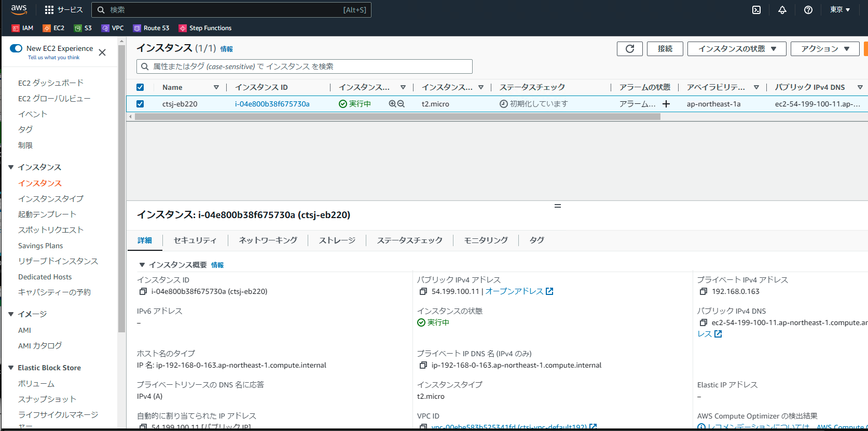Click the EC2 shortcut icon
868x431 pixels.
pyautogui.click(x=47, y=28)
